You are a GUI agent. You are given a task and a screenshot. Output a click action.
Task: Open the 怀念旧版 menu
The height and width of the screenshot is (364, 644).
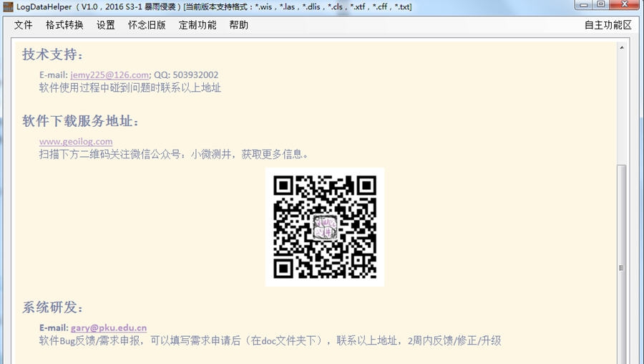[x=147, y=25]
